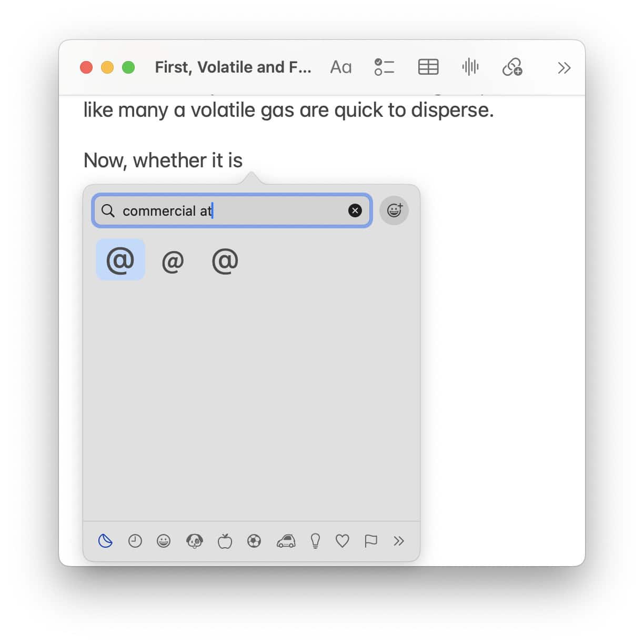Open the Flags emoji category
644x644 pixels.
click(x=370, y=541)
